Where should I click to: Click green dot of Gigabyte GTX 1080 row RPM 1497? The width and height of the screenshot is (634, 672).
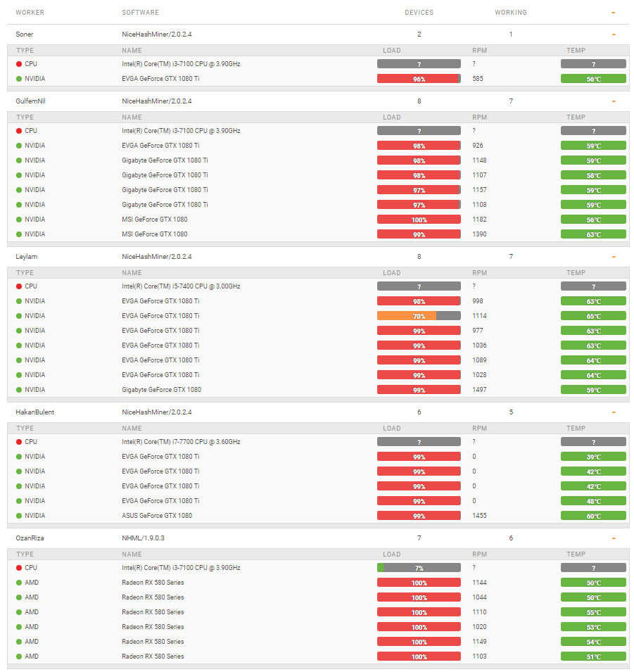point(19,390)
